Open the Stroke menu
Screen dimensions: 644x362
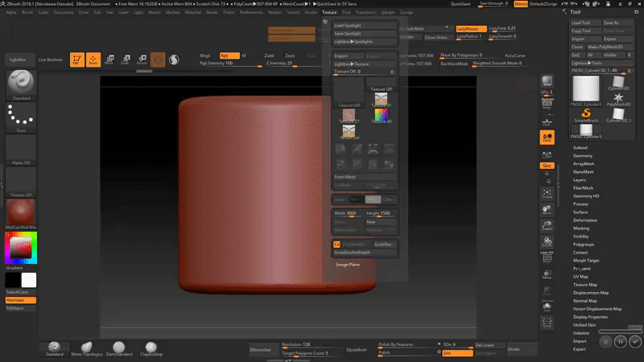(x=311, y=12)
